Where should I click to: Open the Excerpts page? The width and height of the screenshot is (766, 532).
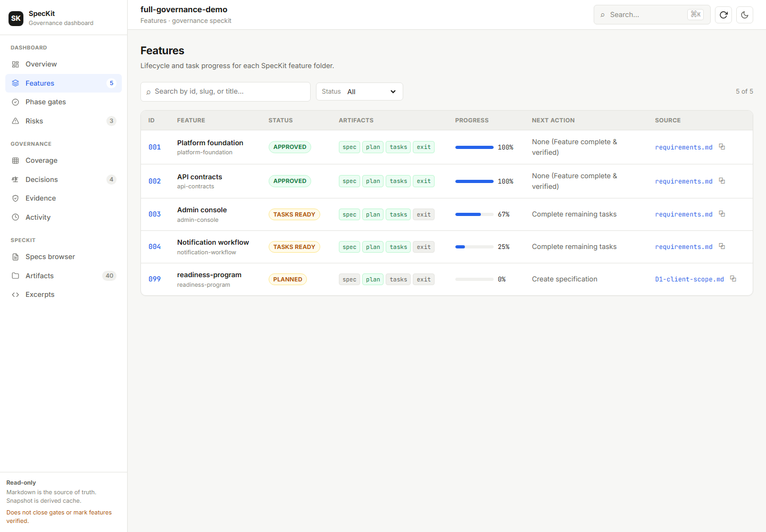pos(63,295)
